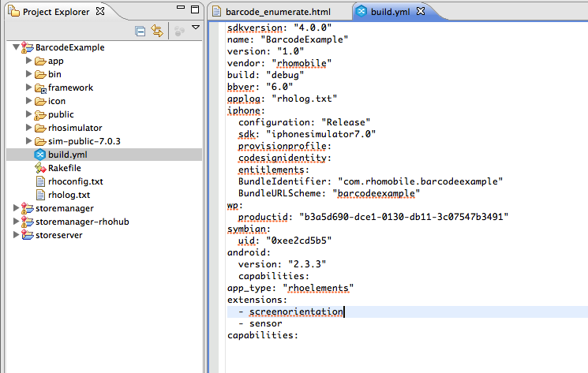Expand the icon folder
Viewport: 588px width, 373px height.
point(29,101)
